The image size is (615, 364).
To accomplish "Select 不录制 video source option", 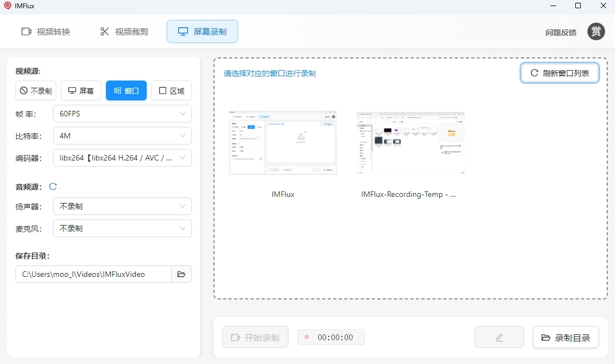I will pyautogui.click(x=36, y=90).
